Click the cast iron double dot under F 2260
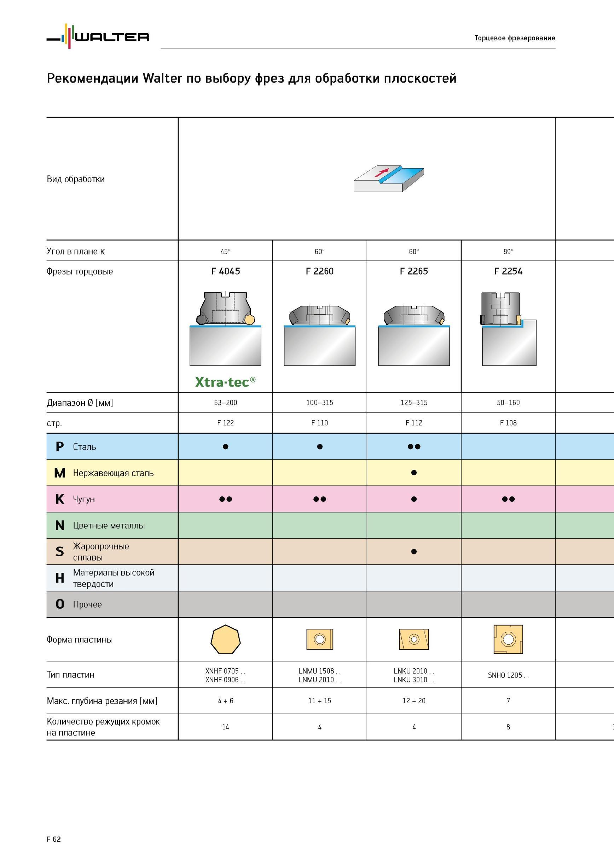 [x=320, y=499]
